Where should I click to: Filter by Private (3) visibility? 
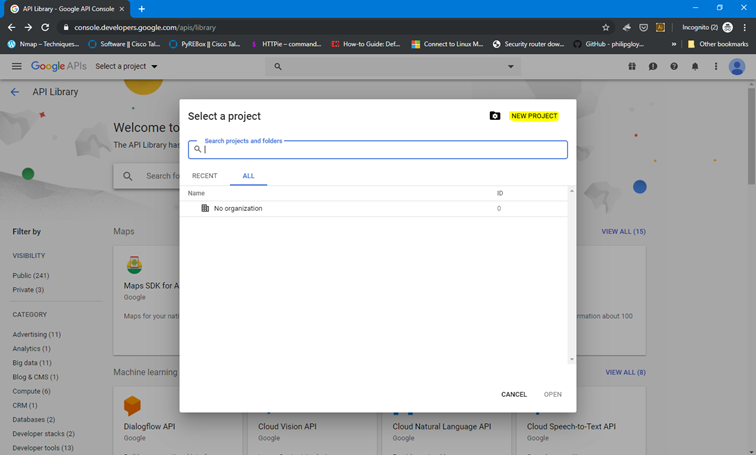28,290
